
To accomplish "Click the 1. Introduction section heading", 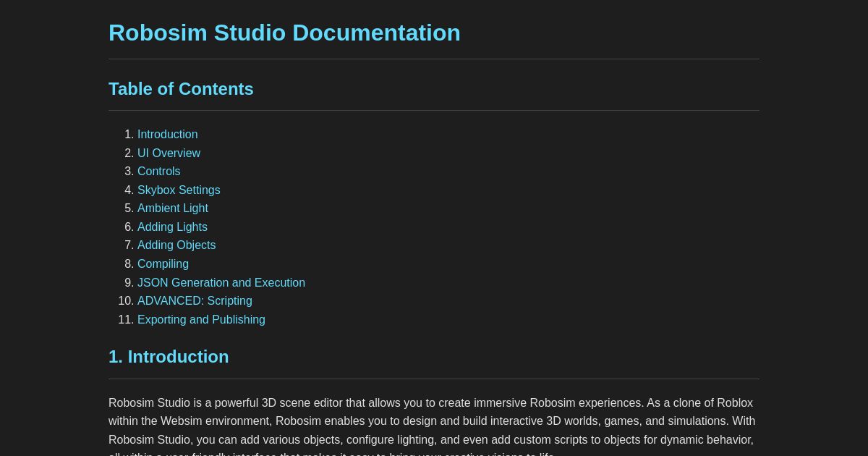I will [169, 356].
